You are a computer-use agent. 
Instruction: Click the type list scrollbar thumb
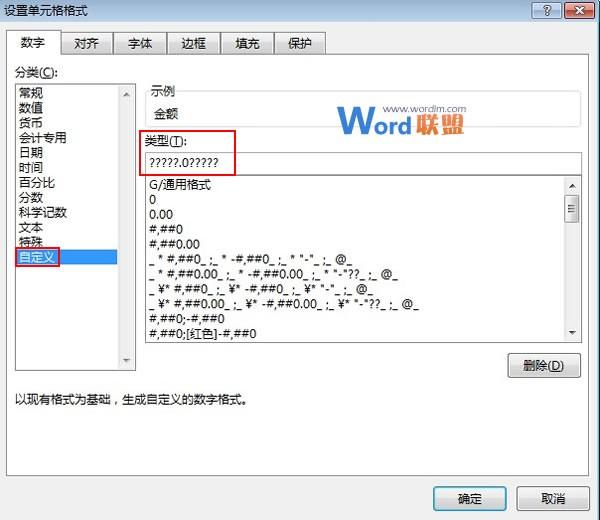[x=572, y=209]
